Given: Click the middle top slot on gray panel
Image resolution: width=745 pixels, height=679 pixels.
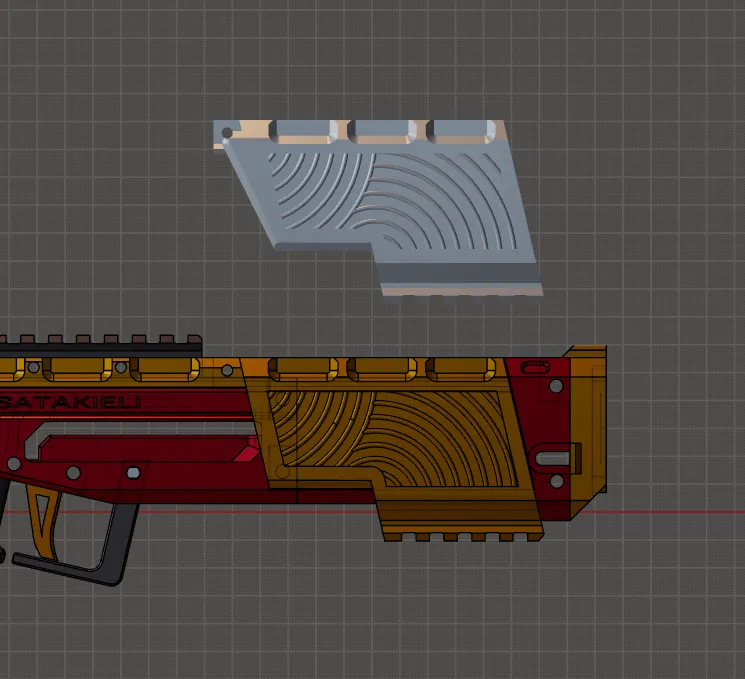Looking at the screenshot, I should click(x=382, y=131).
